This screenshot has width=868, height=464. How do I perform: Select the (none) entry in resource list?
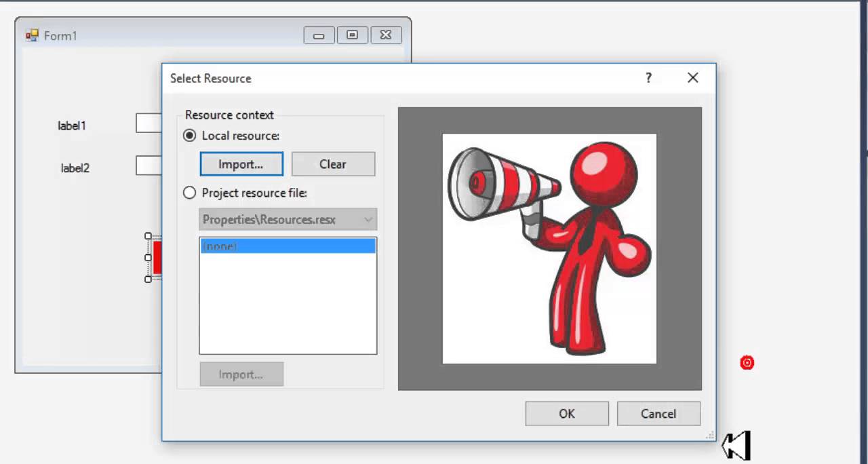point(288,246)
